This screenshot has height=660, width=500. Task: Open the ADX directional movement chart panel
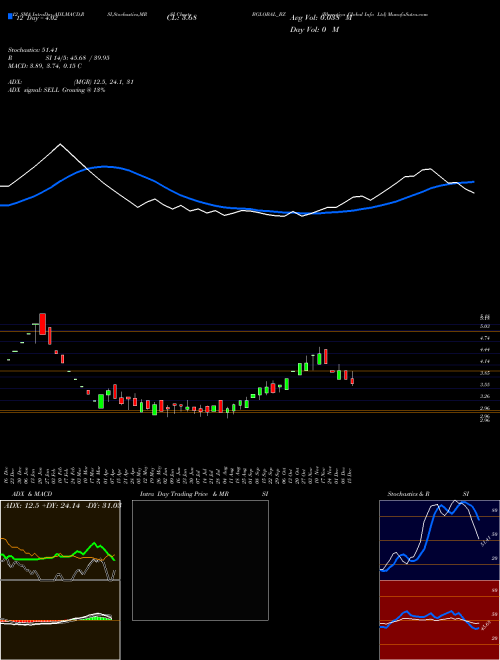[60, 540]
